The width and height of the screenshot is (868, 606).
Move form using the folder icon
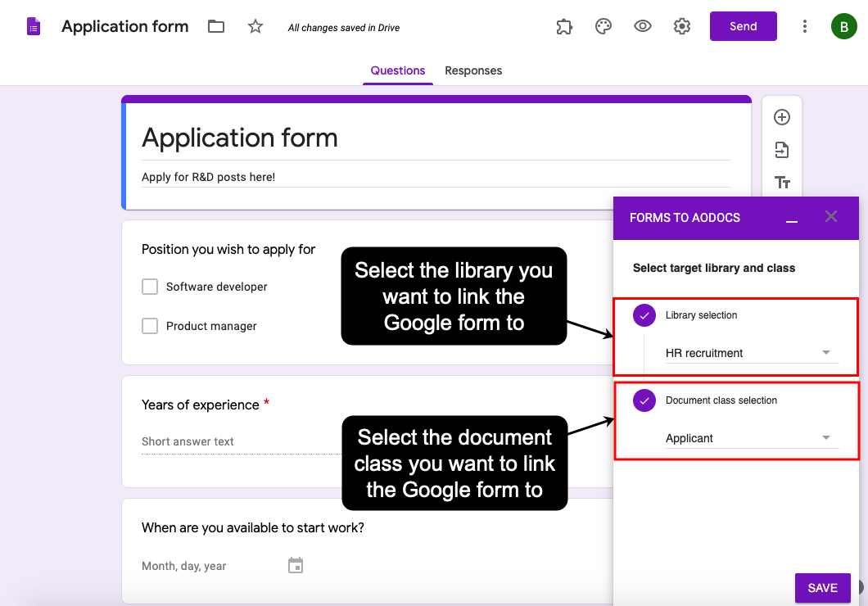pos(216,26)
